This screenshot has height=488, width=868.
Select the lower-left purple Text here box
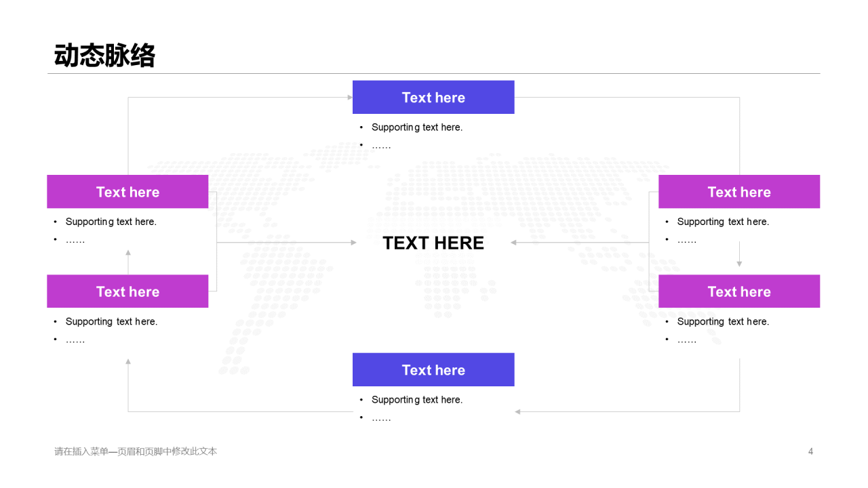(127, 291)
